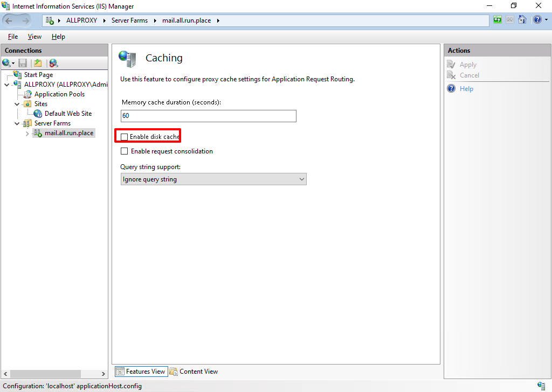The width and height of the screenshot is (552, 392).
Task: Open the Application Pools node
Action: (59, 94)
